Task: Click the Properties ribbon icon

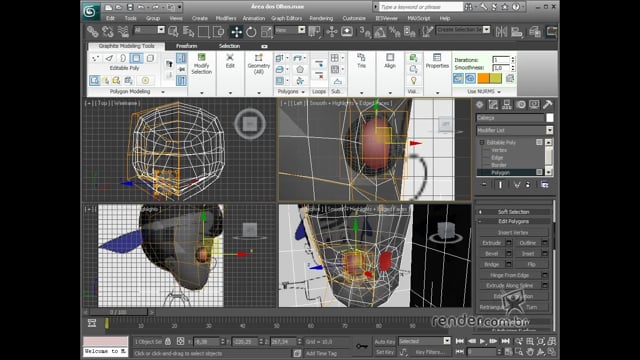Action: pyautogui.click(x=437, y=61)
